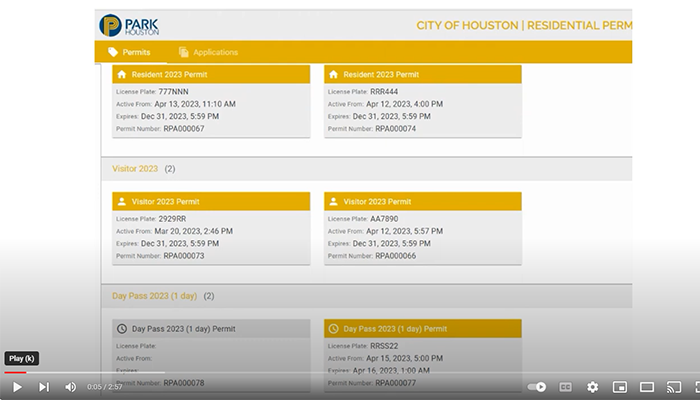Click the video progress bar
The height and width of the screenshot is (400, 700).
tap(300, 372)
